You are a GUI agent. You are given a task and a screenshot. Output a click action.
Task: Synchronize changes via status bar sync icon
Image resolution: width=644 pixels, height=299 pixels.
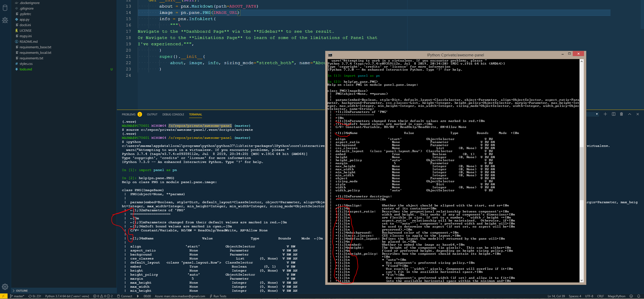click(x=35, y=296)
